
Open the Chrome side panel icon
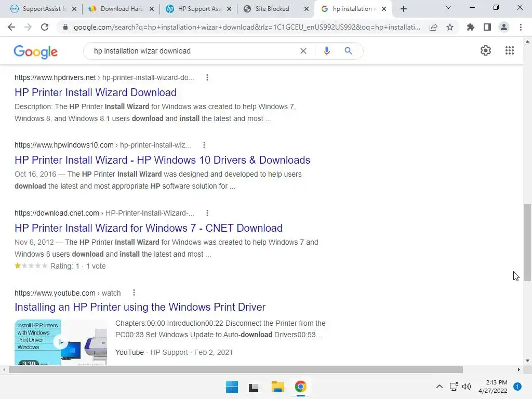487,27
